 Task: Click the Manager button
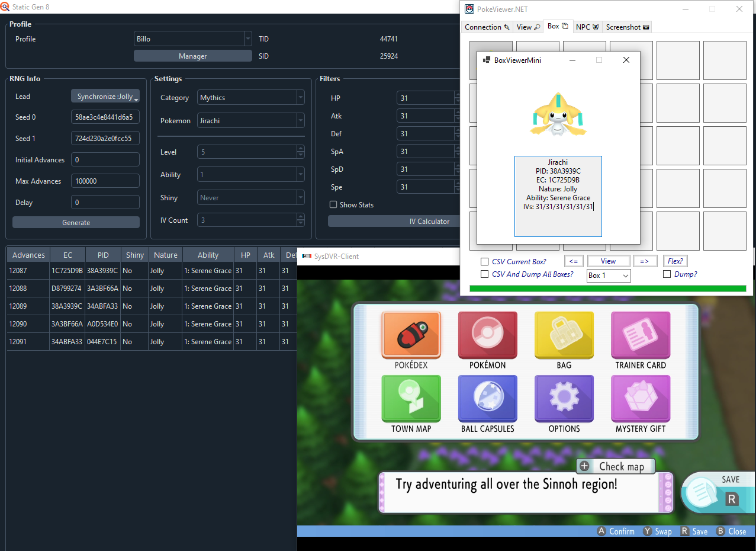193,56
